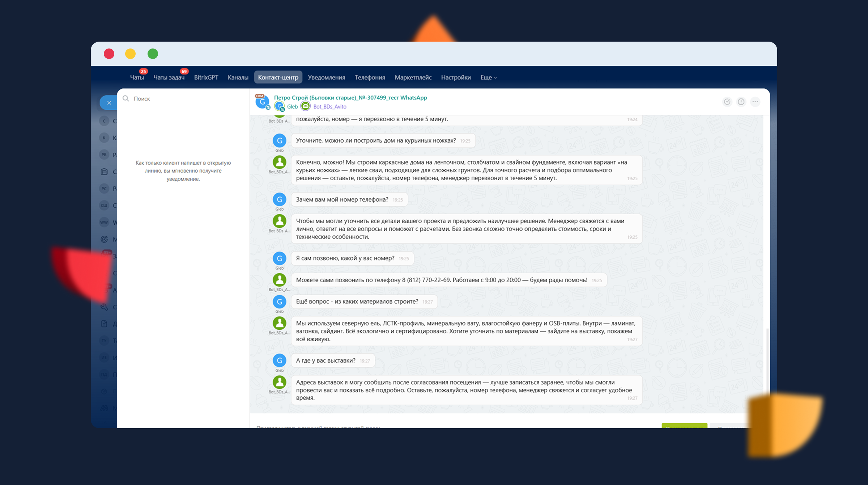Open the Петро Строй chat title link
The image size is (868, 485).
350,97
